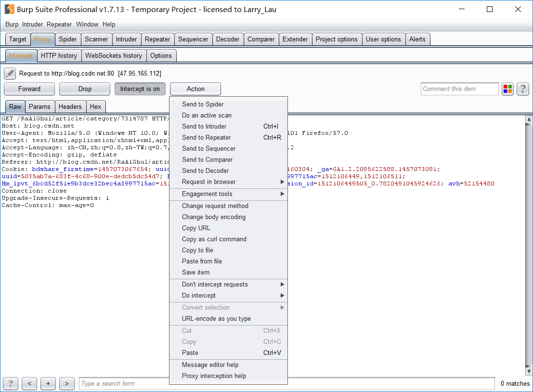Switch to the Scanner tab
This screenshot has width=533, height=392.
96,39
